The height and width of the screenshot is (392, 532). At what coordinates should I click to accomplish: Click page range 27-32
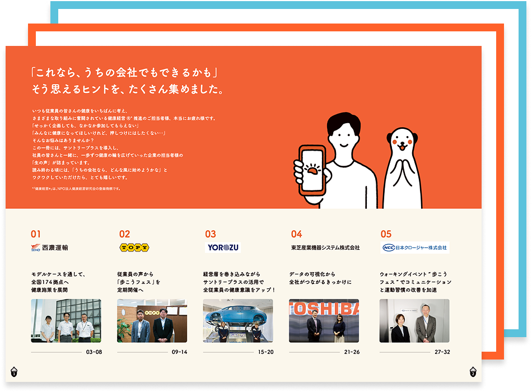point(442,352)
